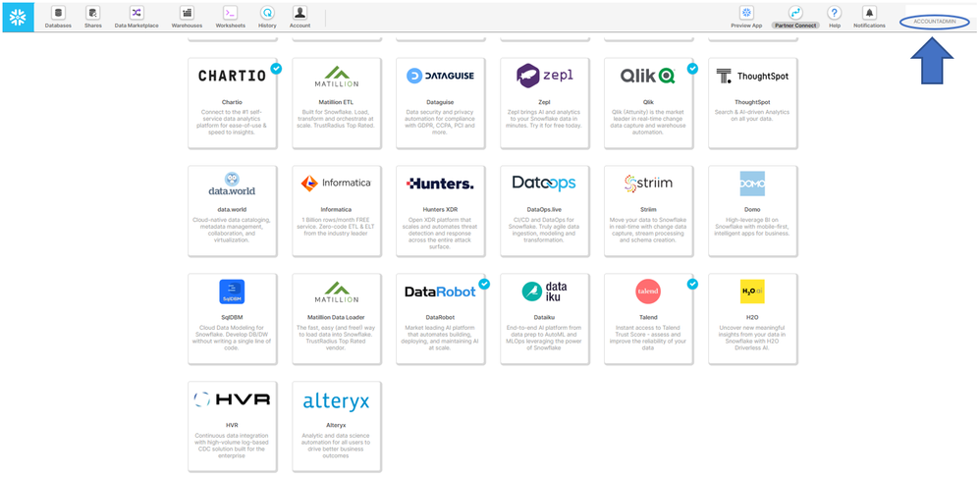This screenshot has width=980, height=477.
Task: Click the Dataguise logo
Action: click(x=441, y=77)
